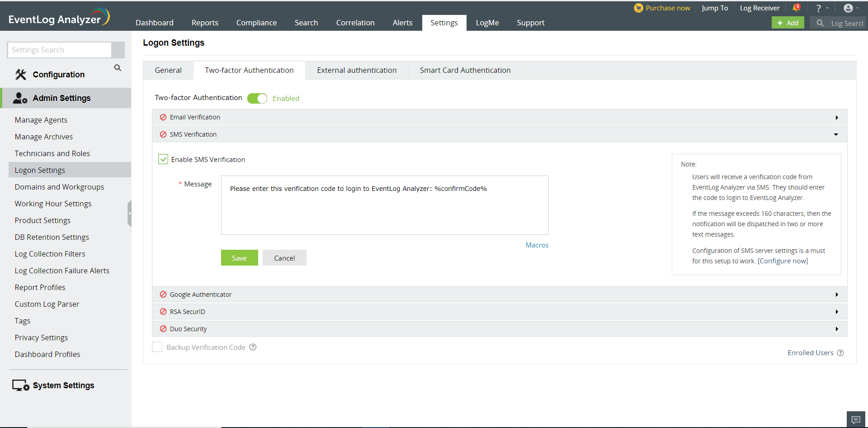
Task: Go to the Compliance tab
Action: (x=256, y=23)
